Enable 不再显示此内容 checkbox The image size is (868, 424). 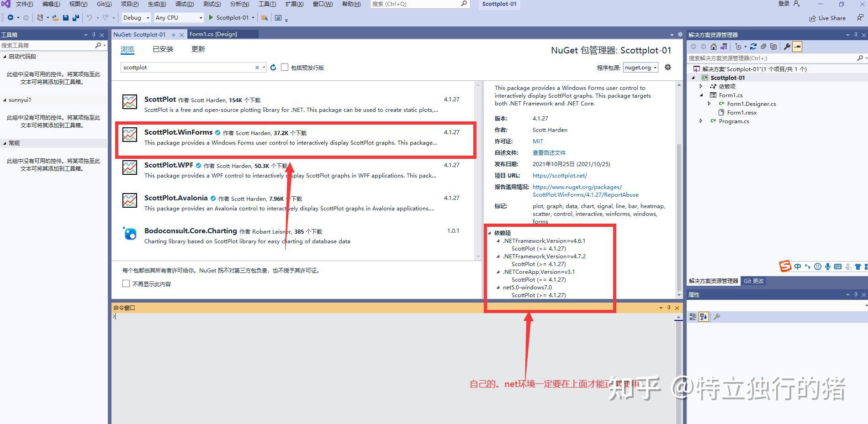coord(126,283)
